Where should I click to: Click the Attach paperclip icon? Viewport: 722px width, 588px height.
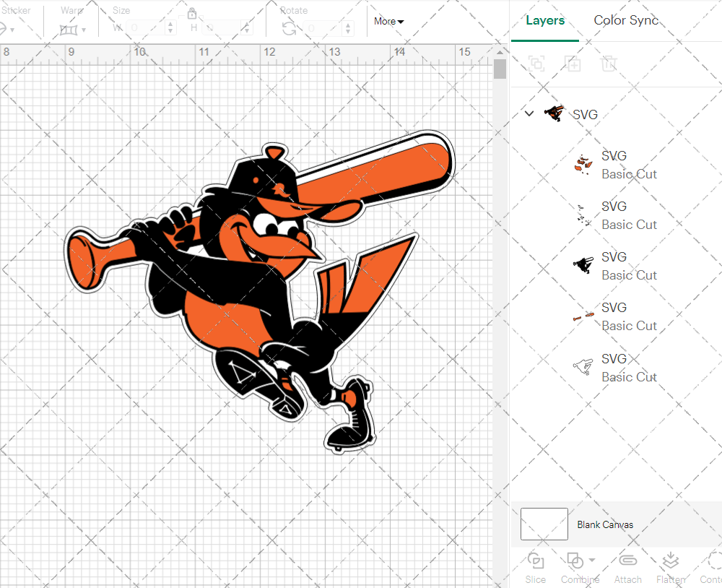click(x=627, y=561)
